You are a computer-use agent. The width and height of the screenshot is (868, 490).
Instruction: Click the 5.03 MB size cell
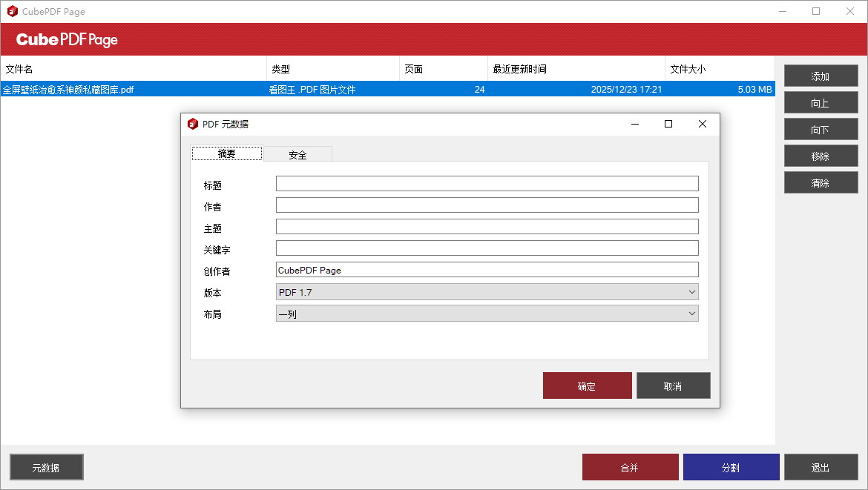(x=754, y=90)
